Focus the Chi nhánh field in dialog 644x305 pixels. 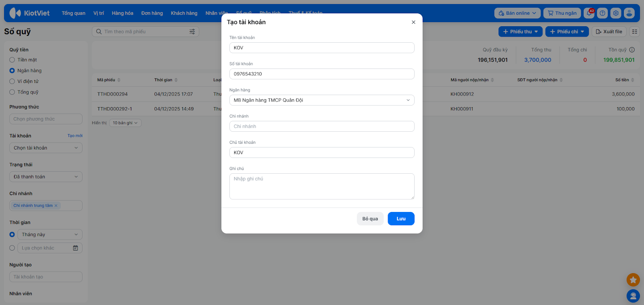tap(322, 127)
